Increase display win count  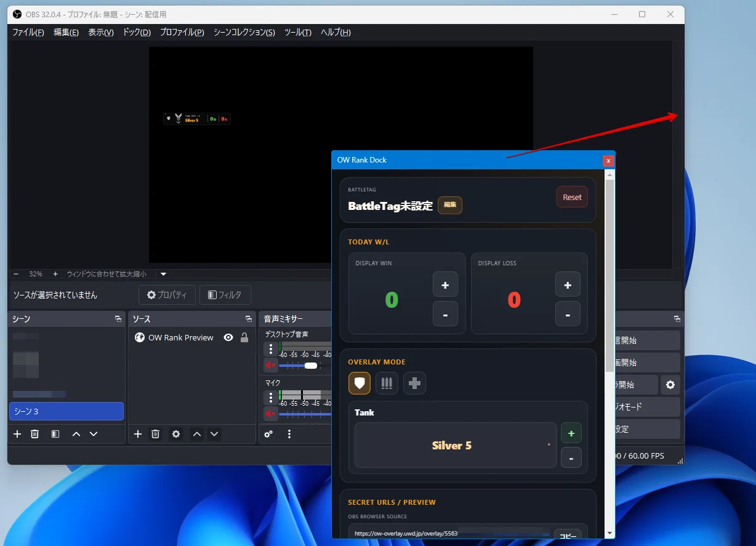point(445,284)
